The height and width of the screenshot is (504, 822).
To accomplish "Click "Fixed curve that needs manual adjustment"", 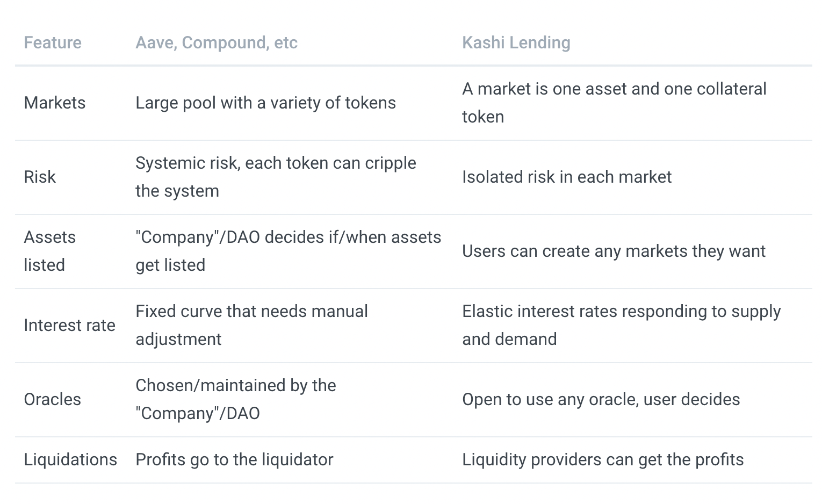I will click(x=251, y=325).
